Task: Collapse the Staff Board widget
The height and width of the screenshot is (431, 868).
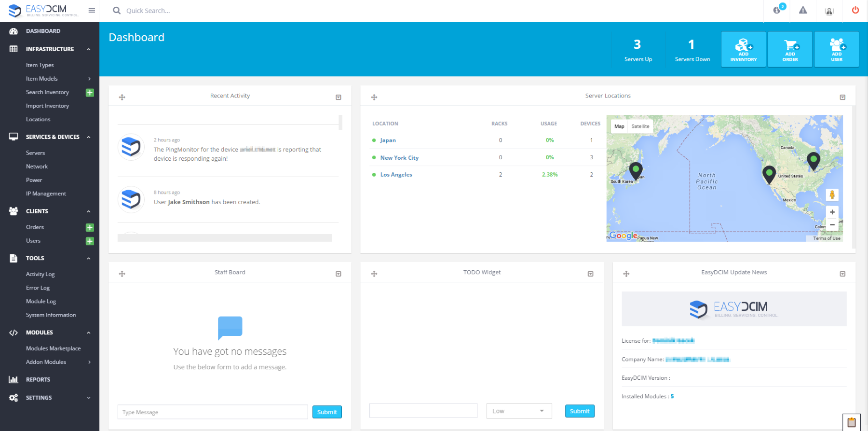Action: click(339, 274)
